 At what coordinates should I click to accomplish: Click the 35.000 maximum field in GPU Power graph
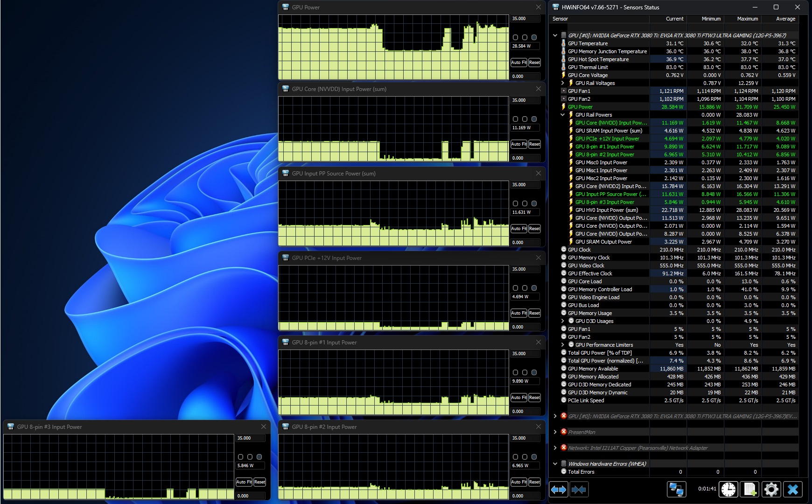(x=525, y=19)
